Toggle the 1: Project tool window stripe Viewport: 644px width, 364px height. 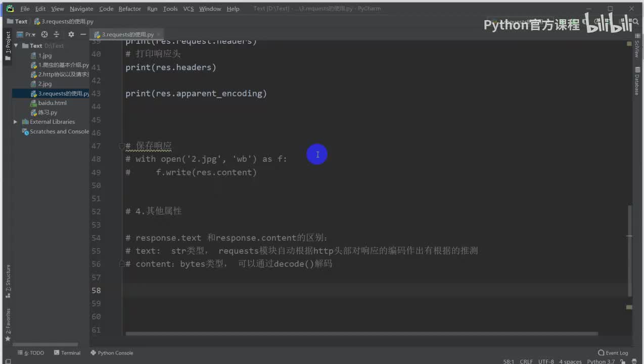(x=8, y=46)
